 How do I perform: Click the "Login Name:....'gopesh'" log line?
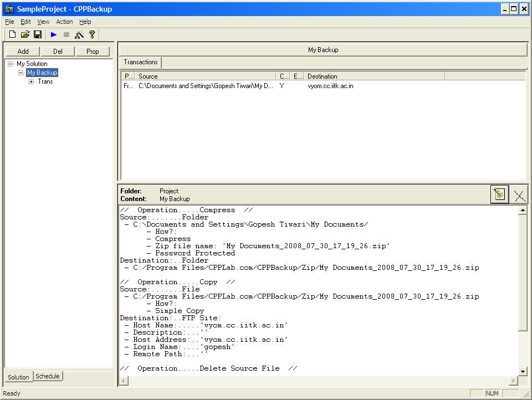[180, 347]
